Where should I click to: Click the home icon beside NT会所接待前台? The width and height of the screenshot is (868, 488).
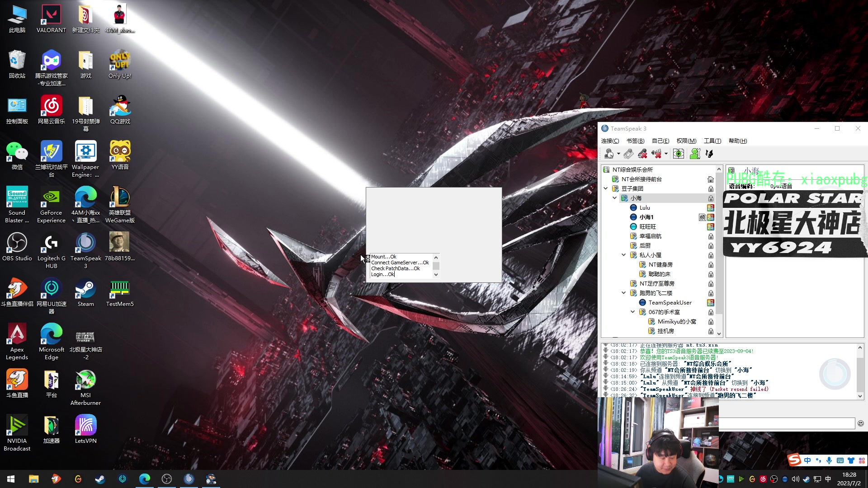(711, 179)
